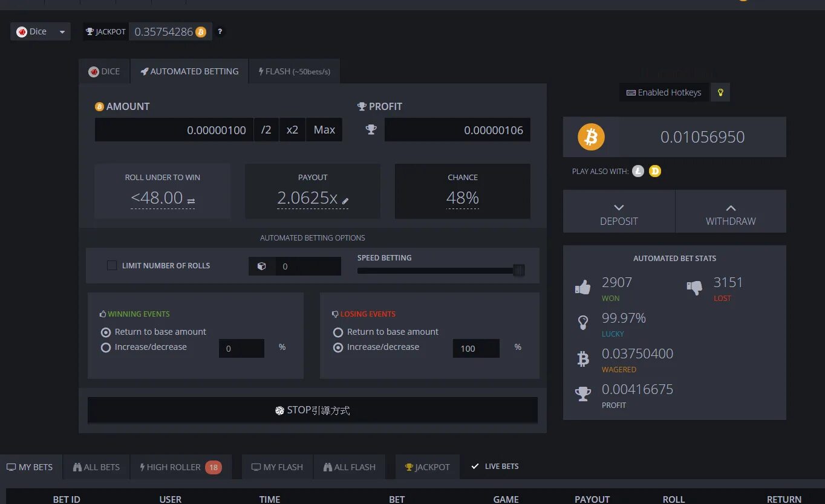Click the thumbs down Lost stats icon
The height and width of the screenshot is (504, 825).
click(694, 288)
